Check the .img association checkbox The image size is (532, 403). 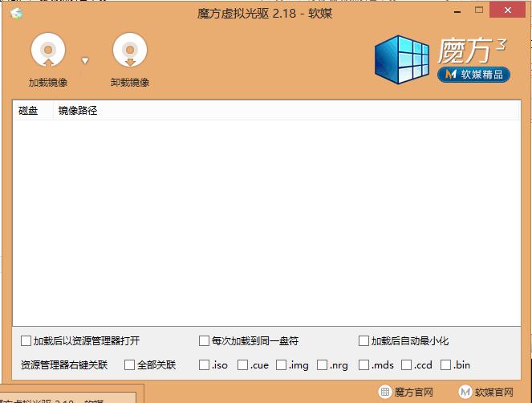pos(281,365)
